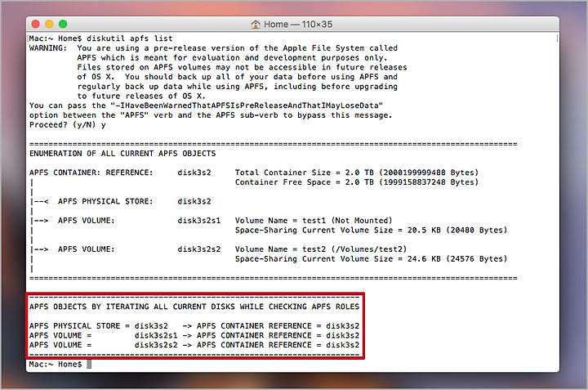
Task: Maximize the Terminal window with green button
Action: tap(63, 24)
